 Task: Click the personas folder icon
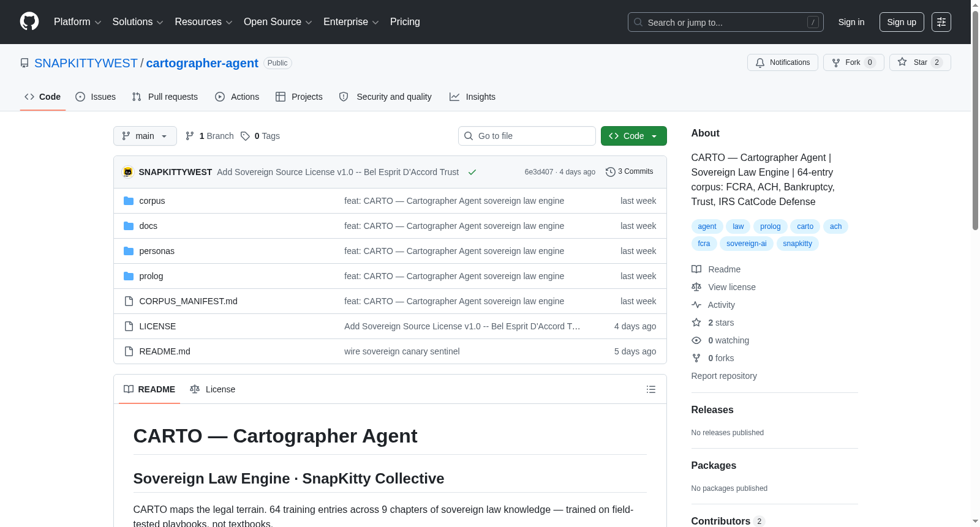click(129, 251)
